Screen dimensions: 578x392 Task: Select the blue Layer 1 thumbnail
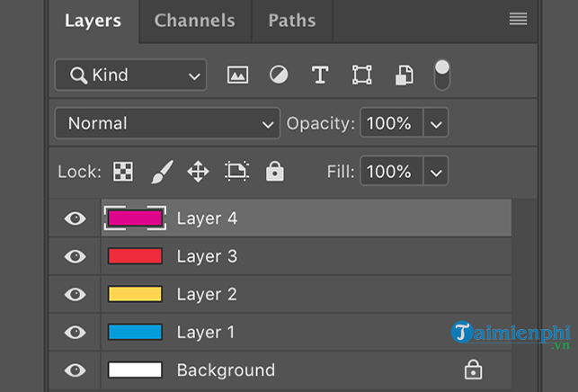point(135,333)
